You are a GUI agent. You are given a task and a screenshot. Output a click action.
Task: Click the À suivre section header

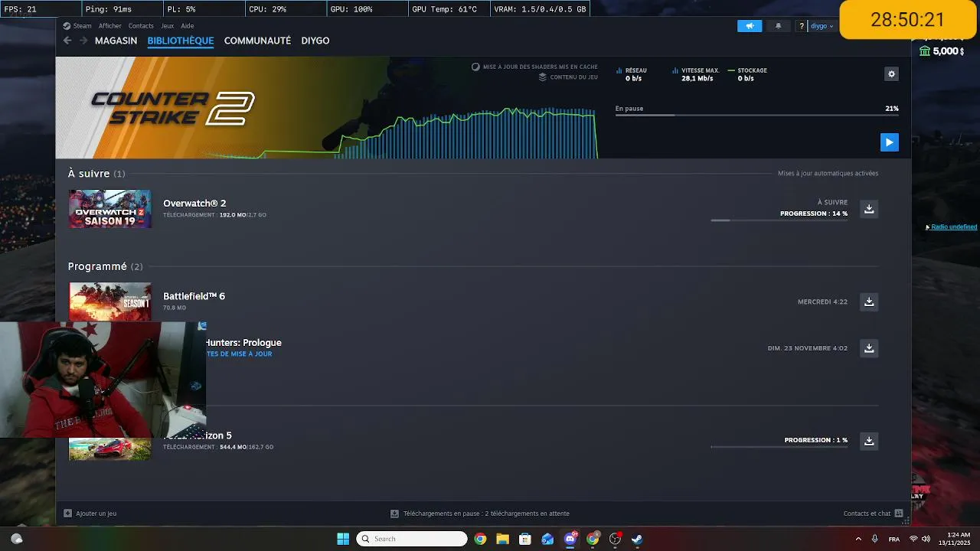coord(96,174)
